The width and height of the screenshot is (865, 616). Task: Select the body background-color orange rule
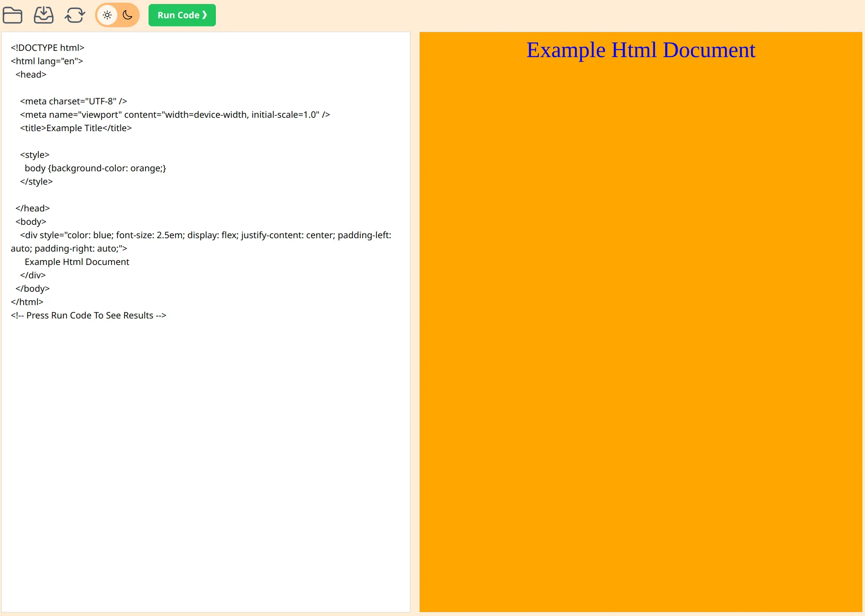(95, 168)
